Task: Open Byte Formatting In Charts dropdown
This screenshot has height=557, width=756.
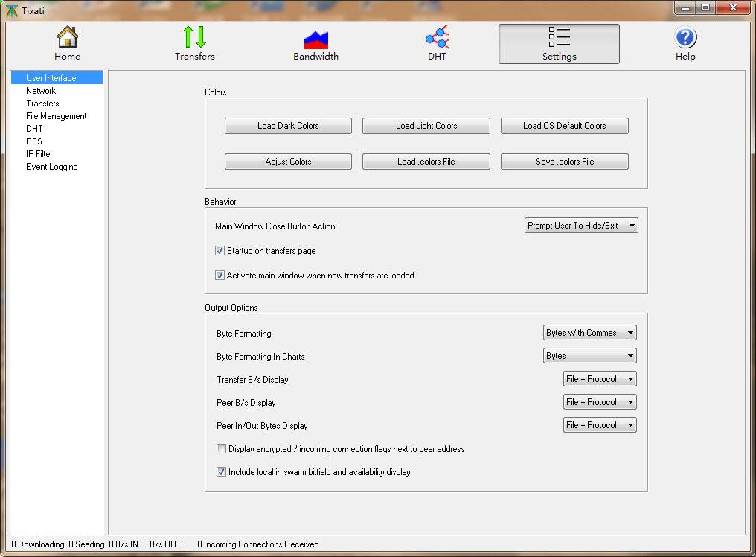Action: pos(590,356)
